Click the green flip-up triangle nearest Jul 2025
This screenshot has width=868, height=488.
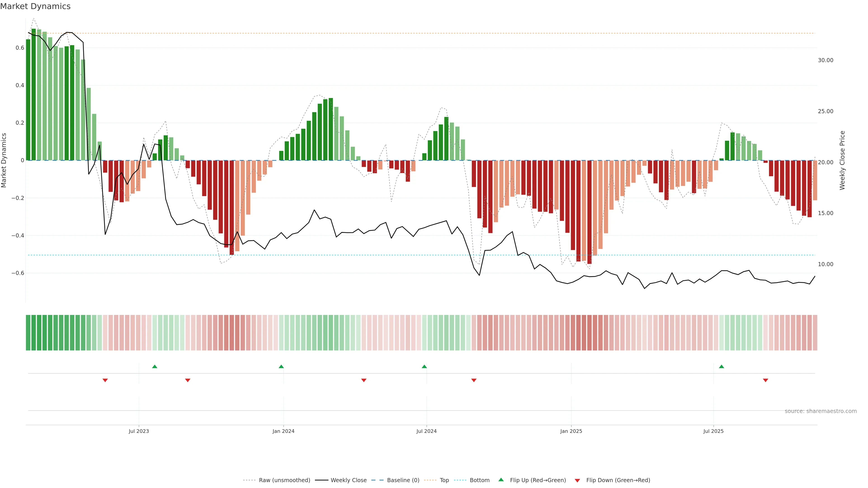click(722, 366)
